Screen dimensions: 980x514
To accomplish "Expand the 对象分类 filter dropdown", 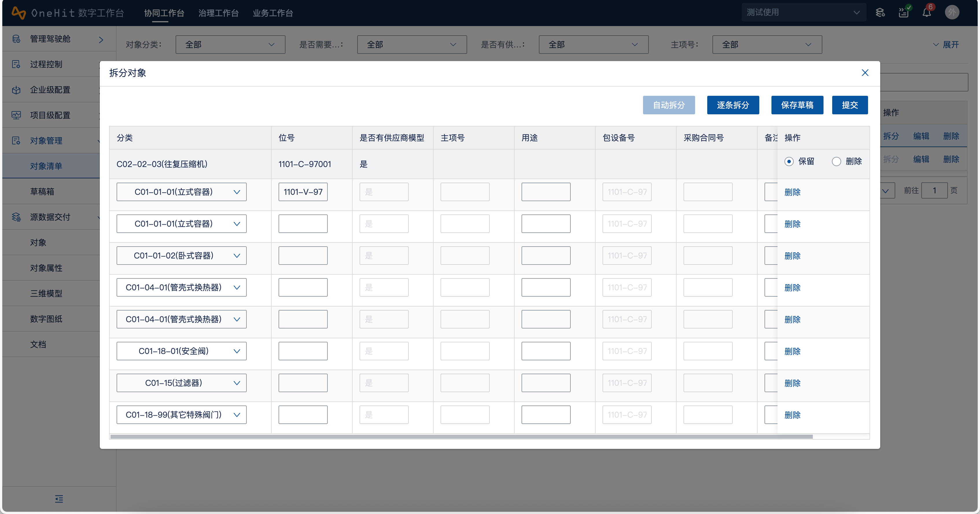I will 230,45.
